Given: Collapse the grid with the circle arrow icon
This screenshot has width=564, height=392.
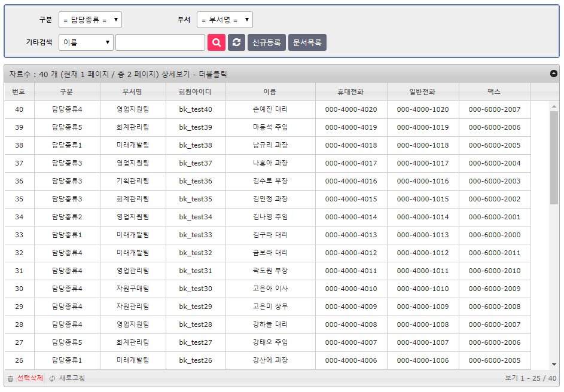Looking at the screenshot, I should [x=553, y=74].
